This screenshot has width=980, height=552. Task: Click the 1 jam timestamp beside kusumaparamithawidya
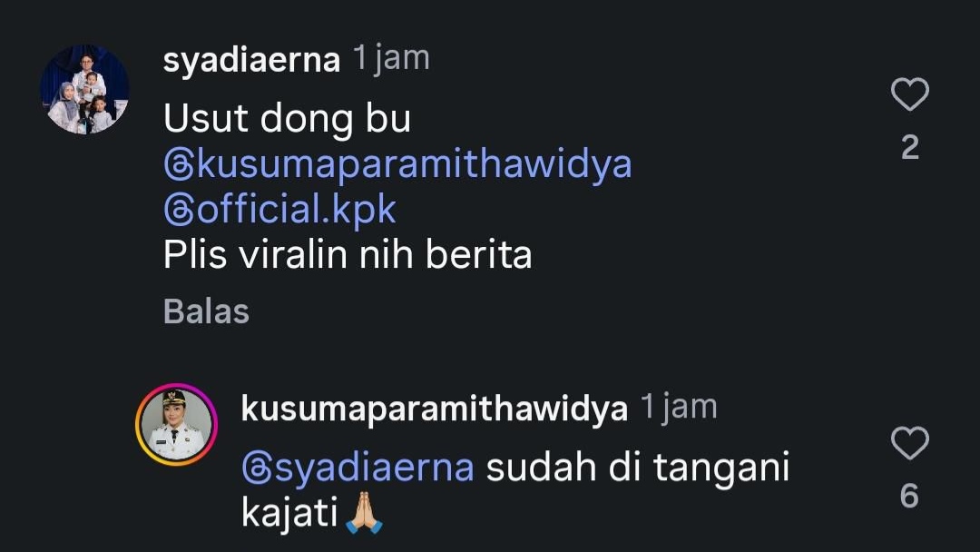[x=680, y=407]
